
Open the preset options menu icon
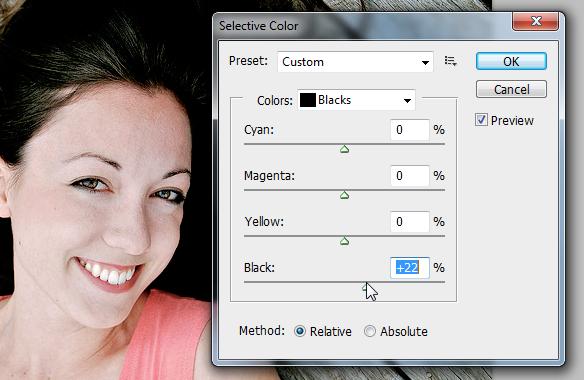(x=450, y=61)
